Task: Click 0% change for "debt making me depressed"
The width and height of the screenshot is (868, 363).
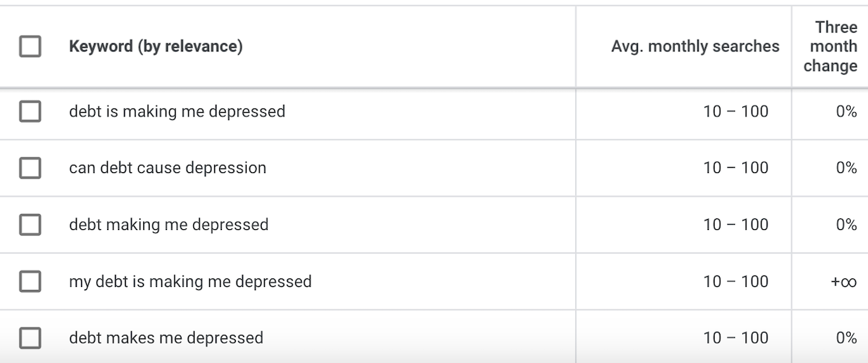Action: click(846, 225)
